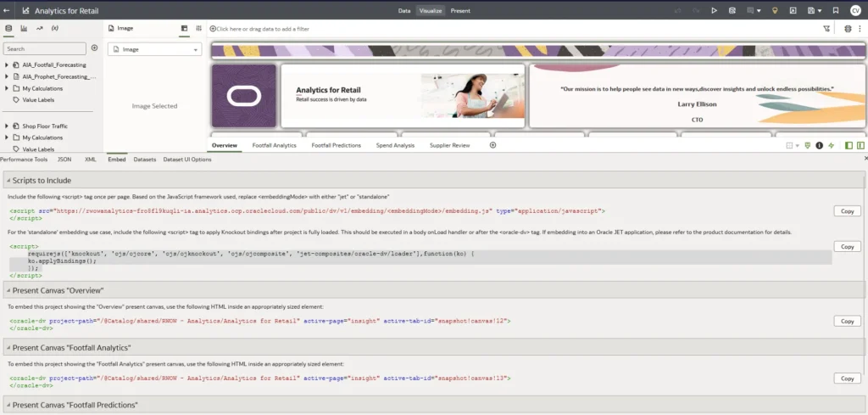Screen dimensions: 868x415
Task: Expand the AIA_Prophet_Forecasting dataset
Action: 7,76
